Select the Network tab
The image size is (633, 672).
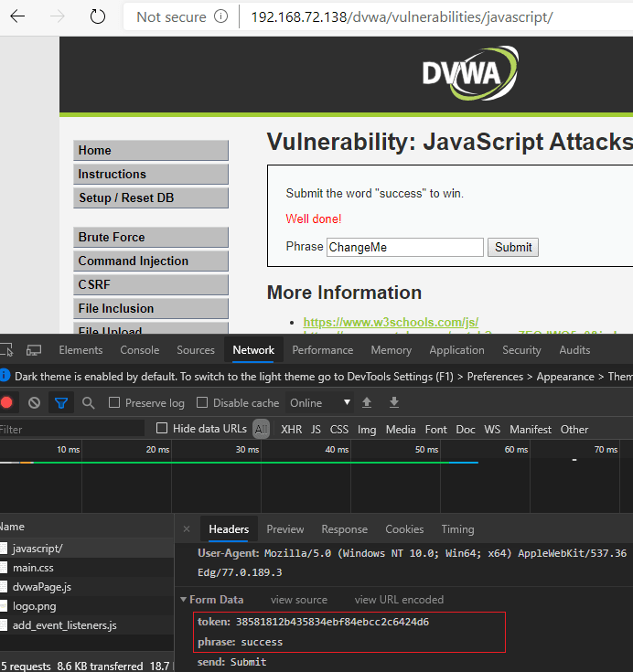click(253, 350)
